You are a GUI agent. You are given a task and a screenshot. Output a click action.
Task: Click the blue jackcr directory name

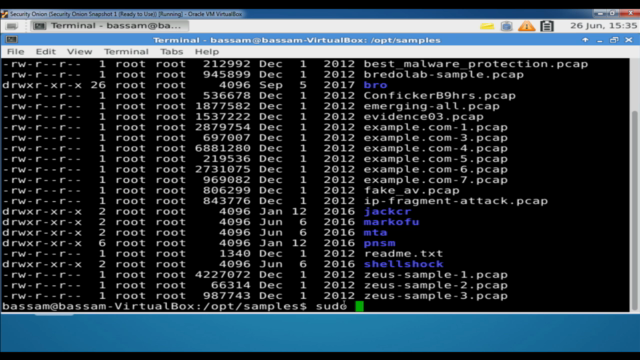(387, 212)
